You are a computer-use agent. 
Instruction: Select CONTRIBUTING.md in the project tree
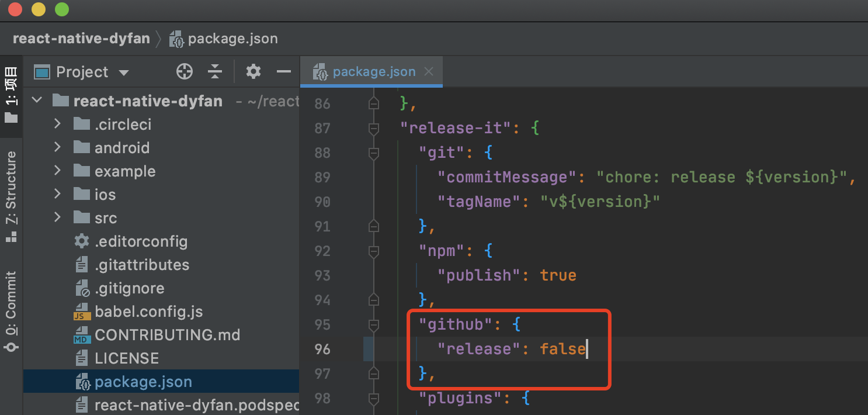pyautogui.click(x=167, y=335)
